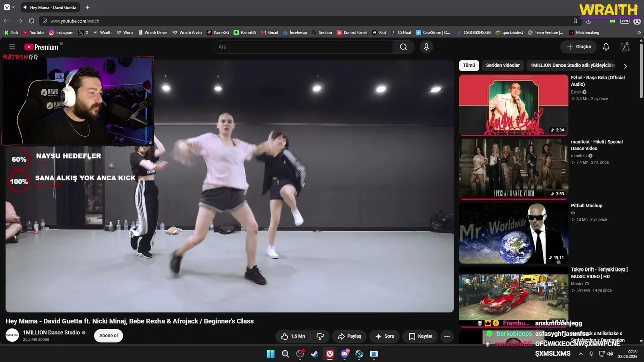644x362 pixels.
Task: Open the Matchmaking bookmark
Action: pyautogui.click(x=584, y=33)
